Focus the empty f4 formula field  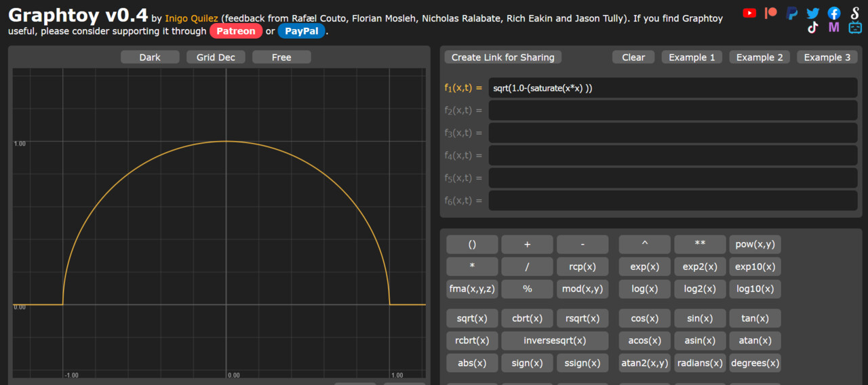(673, 155)
